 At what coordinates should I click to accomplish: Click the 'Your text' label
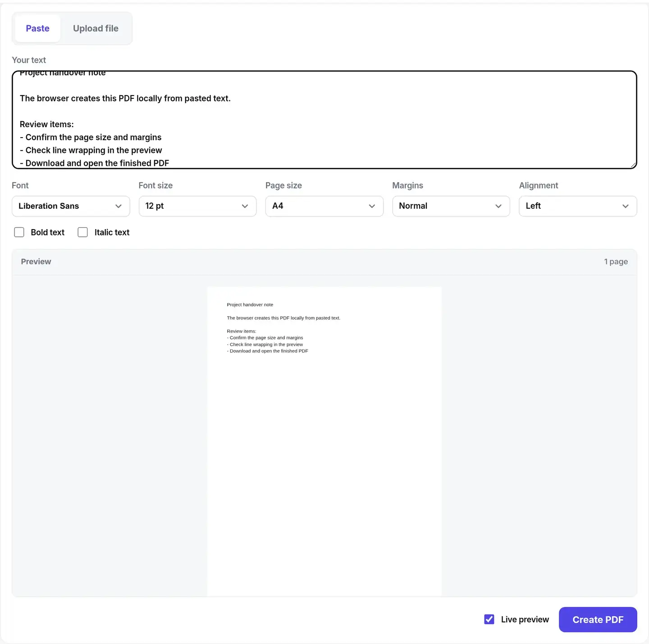[29, 60]
